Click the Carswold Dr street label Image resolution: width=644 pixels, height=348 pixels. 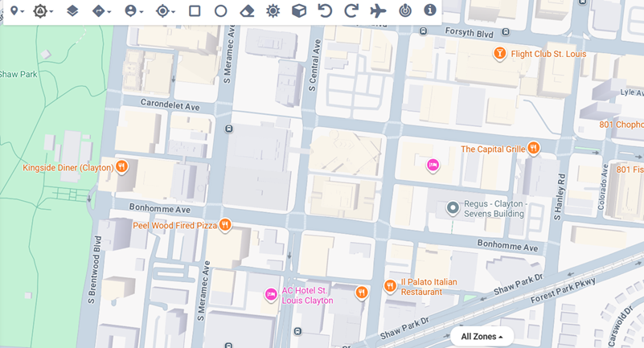(x=619, y=326)
